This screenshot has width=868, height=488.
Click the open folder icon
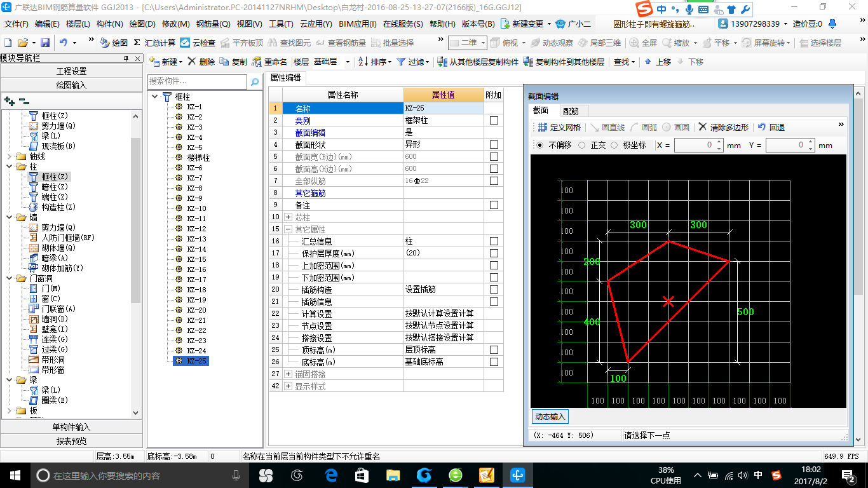[x=22, y=43]
